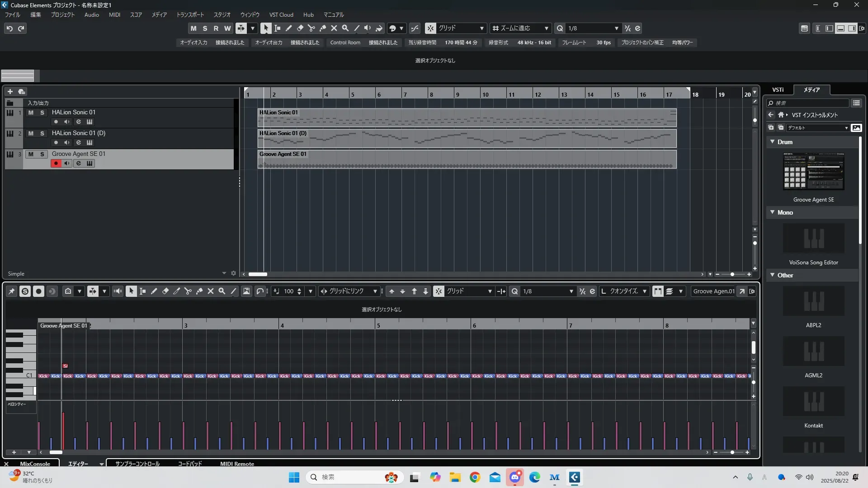Switch to the VSTi tab
The image size is (868, 488).
pos(778,90)
